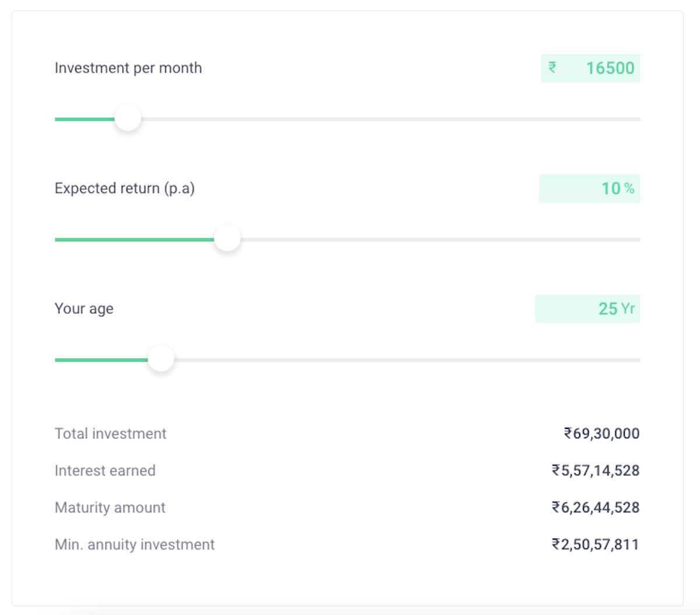The image size is (700, 615).
Task: Click the Expected return slider handle
Action: coord(228,238)
